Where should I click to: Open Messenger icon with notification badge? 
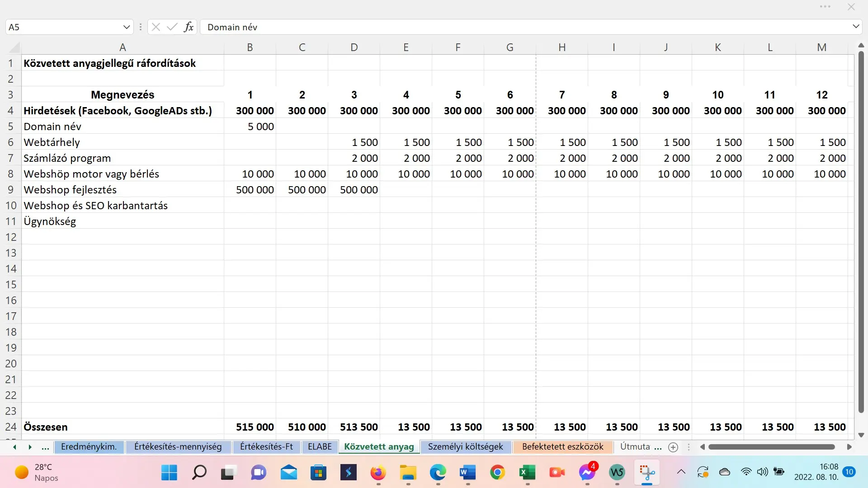point(587,473)
